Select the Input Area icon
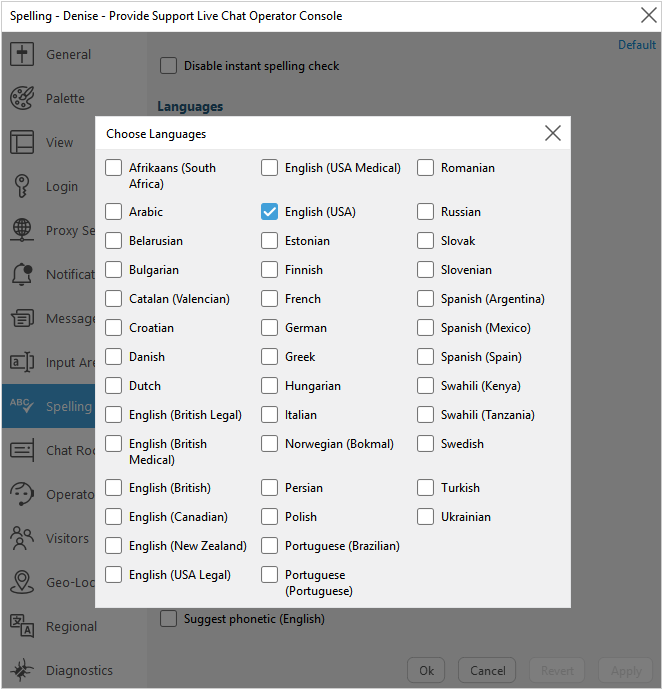This screenshot has width=663, height=690. tap(22, 362)
